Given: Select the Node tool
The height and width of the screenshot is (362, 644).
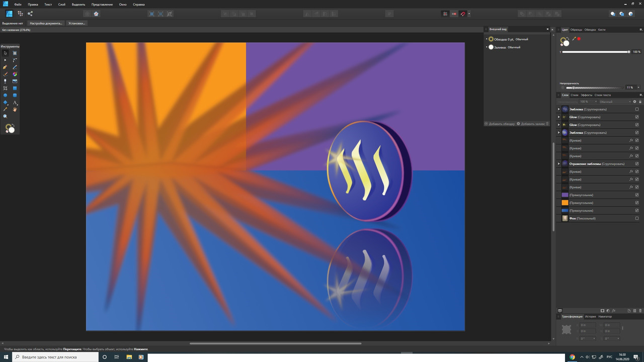Looking at the screenshot, I should (5, 60).
